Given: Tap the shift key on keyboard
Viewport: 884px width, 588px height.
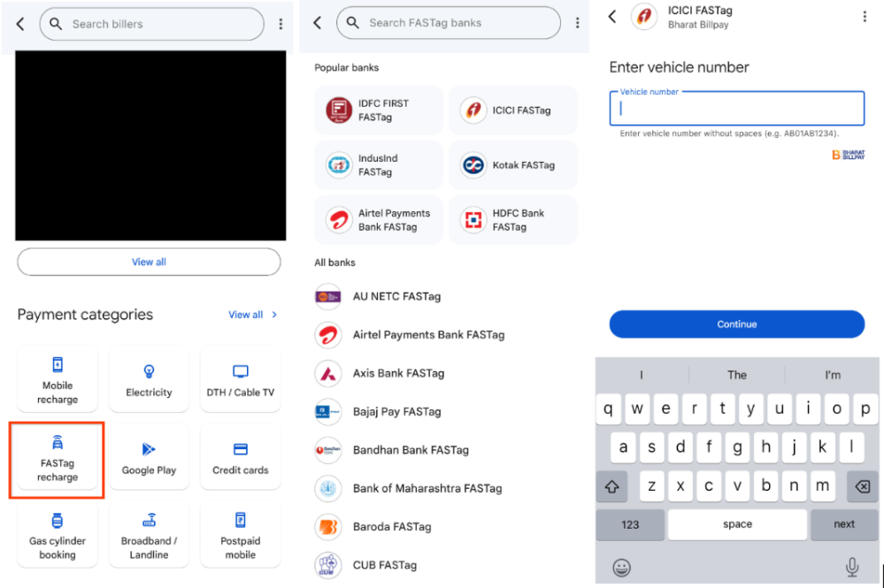Looking at the screenshot, I should tap(611, 486).
